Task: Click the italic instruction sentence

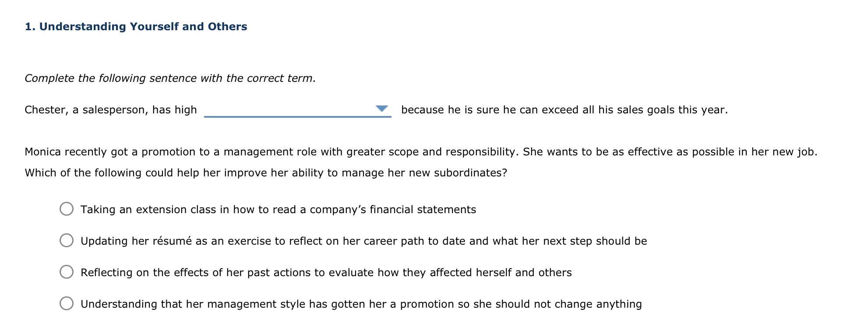Action: point(170,78)
